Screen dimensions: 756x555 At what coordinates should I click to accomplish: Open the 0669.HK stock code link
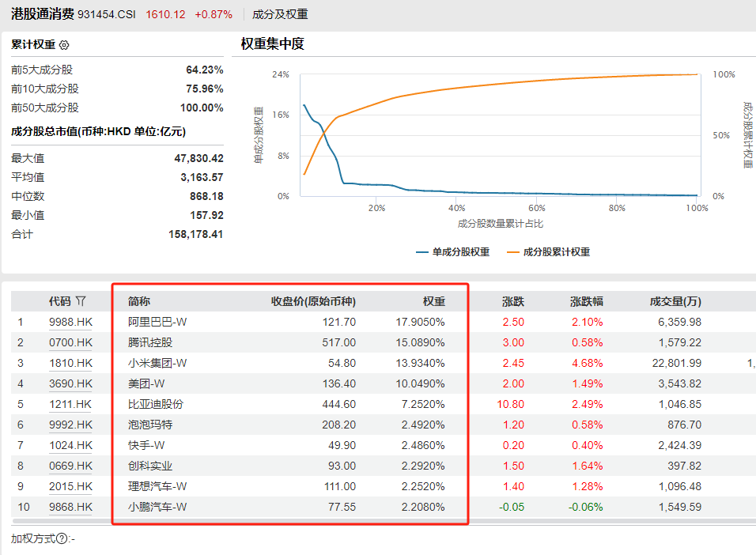pyautogui.click(x=70, y=466)
